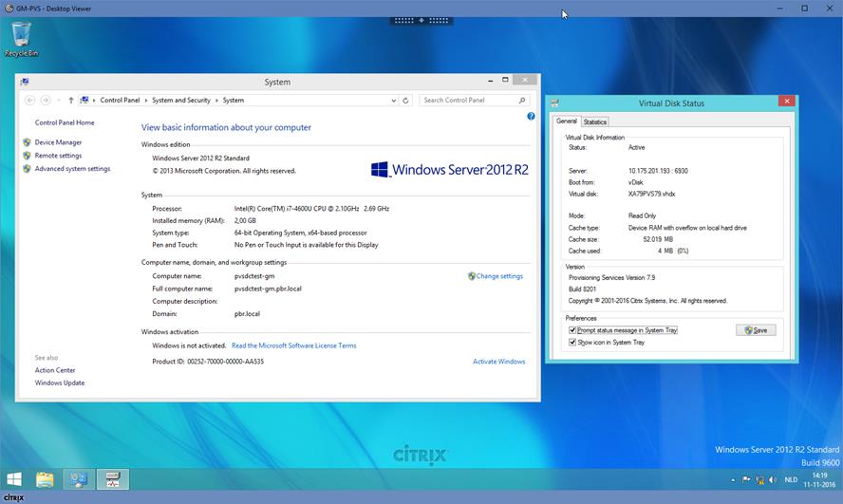
Task: Click the NLD input language indicator
Action: pos(791,480)
